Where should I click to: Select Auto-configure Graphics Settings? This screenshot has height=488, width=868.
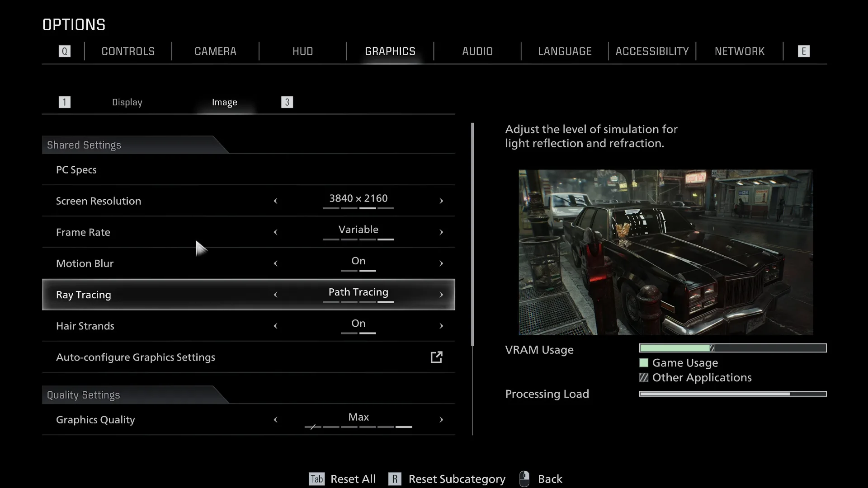(135, 357)
